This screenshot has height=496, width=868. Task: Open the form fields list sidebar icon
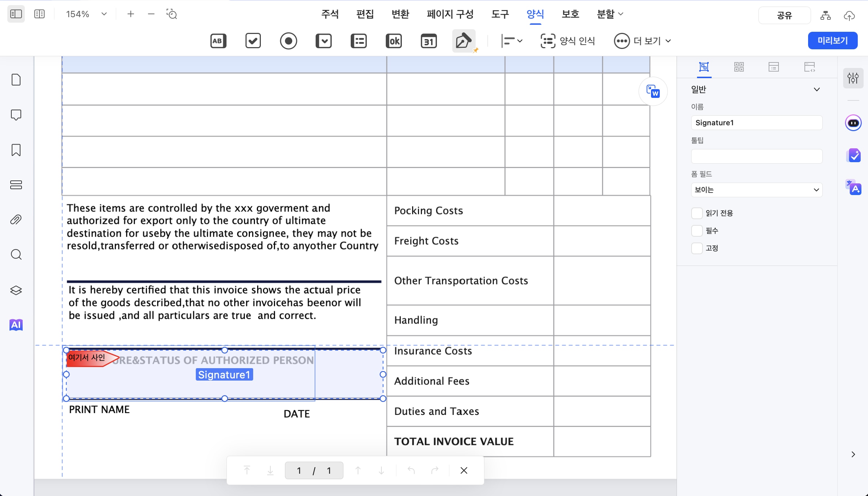tap(16, 185)
